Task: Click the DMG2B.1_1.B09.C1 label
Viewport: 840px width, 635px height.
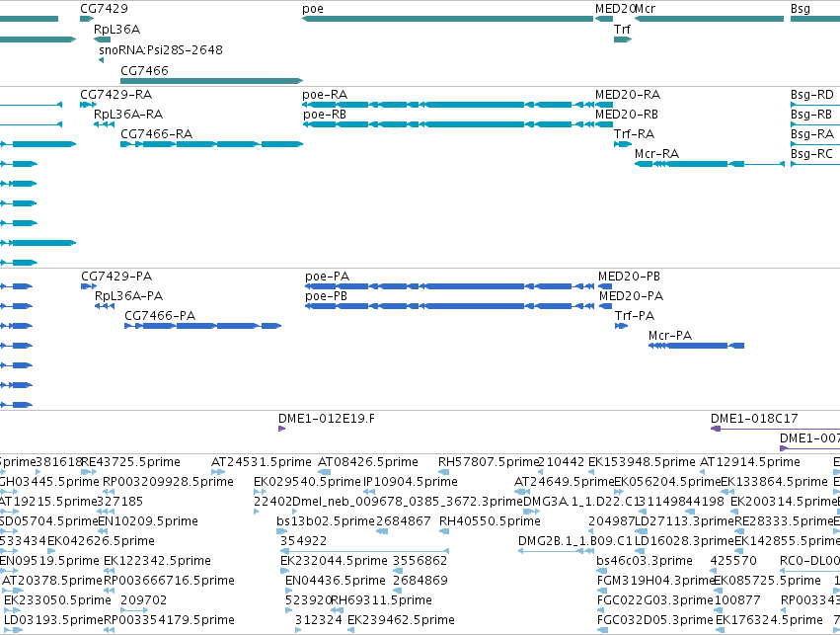Action: point(575,541)
